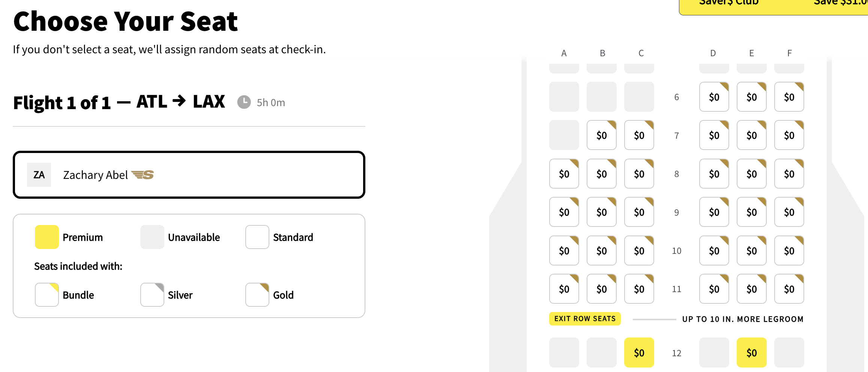Click the arrow icon between ATL and LAX
This screenshot has width=868, height=372.
point(179,100)
